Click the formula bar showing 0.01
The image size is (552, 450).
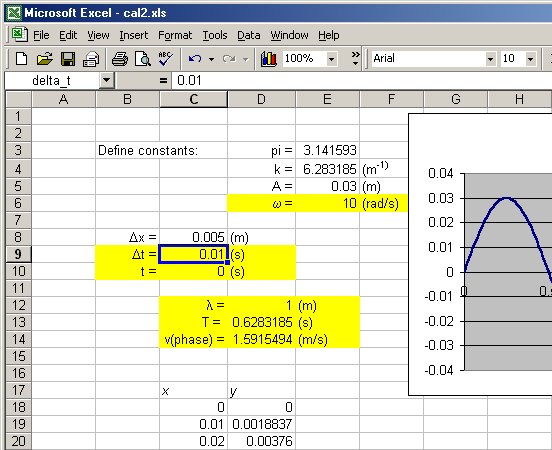(361, 81)
